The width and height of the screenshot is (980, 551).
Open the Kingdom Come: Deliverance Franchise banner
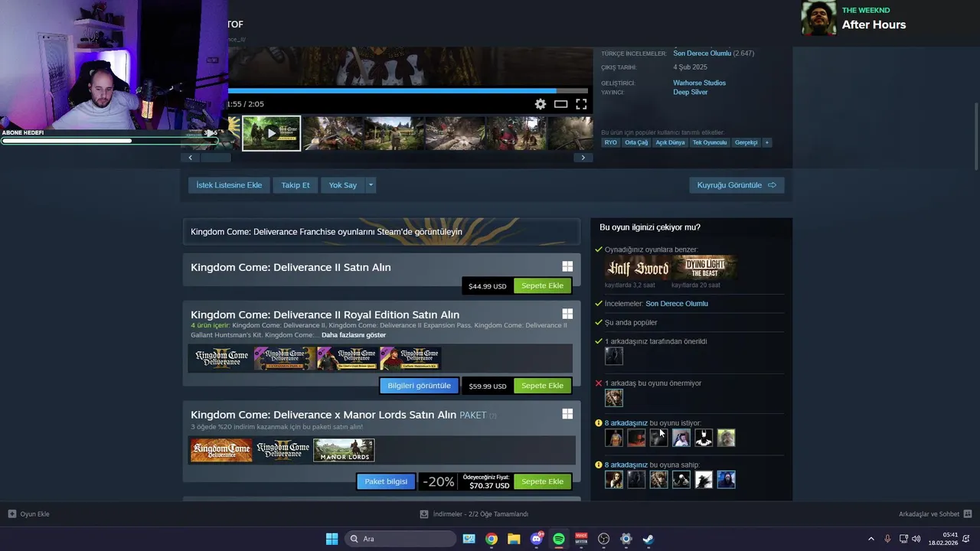pos(381,231)
